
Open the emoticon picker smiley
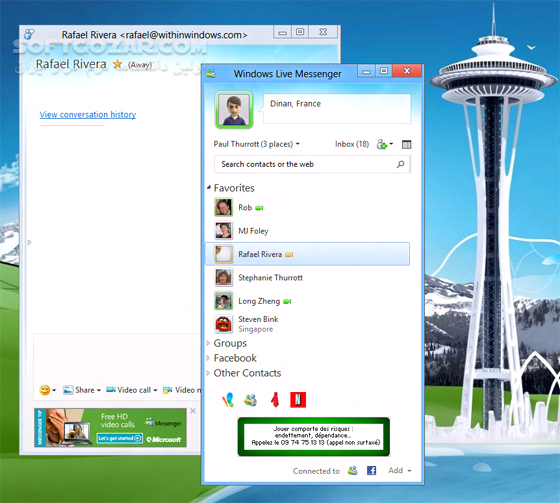point(45,390)
